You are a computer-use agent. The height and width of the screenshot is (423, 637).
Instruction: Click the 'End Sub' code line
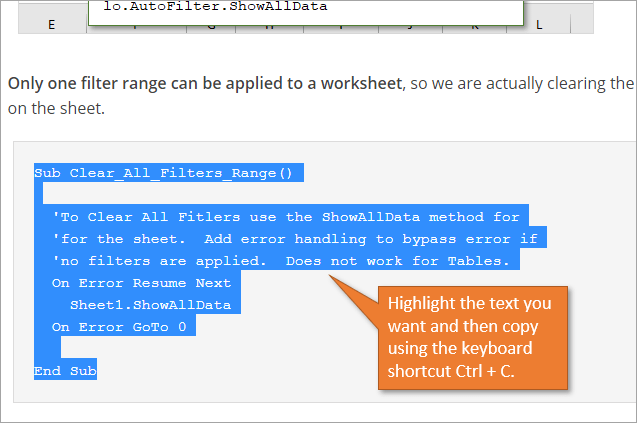65,371
